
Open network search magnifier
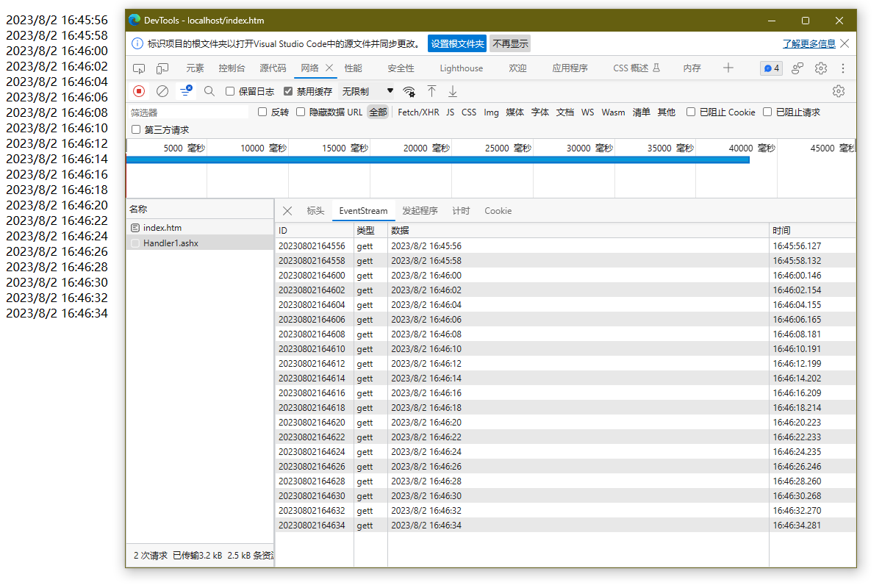point(209,91)
